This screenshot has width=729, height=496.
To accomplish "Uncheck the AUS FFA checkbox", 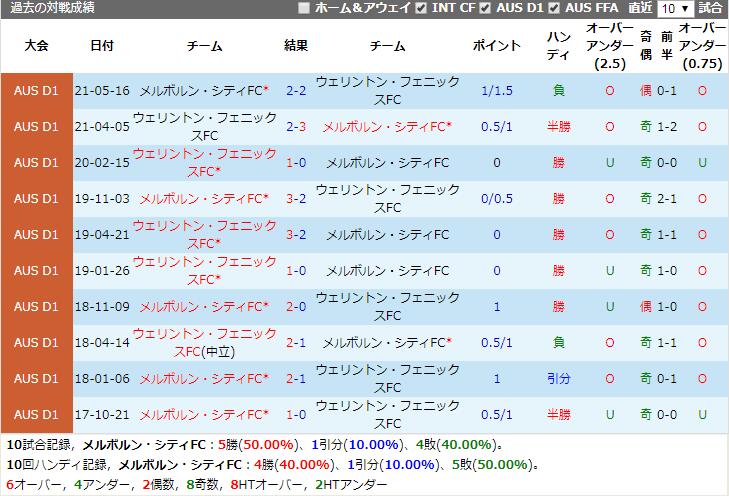I will point(554,8).
